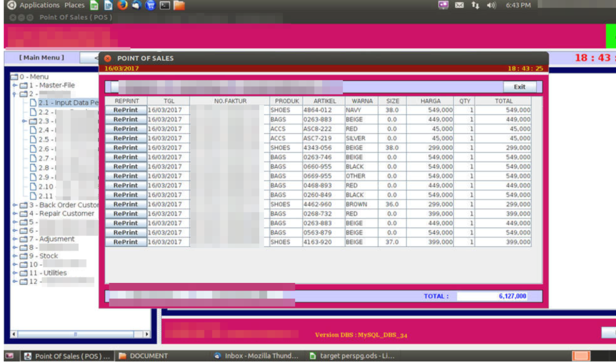RePrint the SHOES 4864-012 NAVY invoice

pos(126,110)
